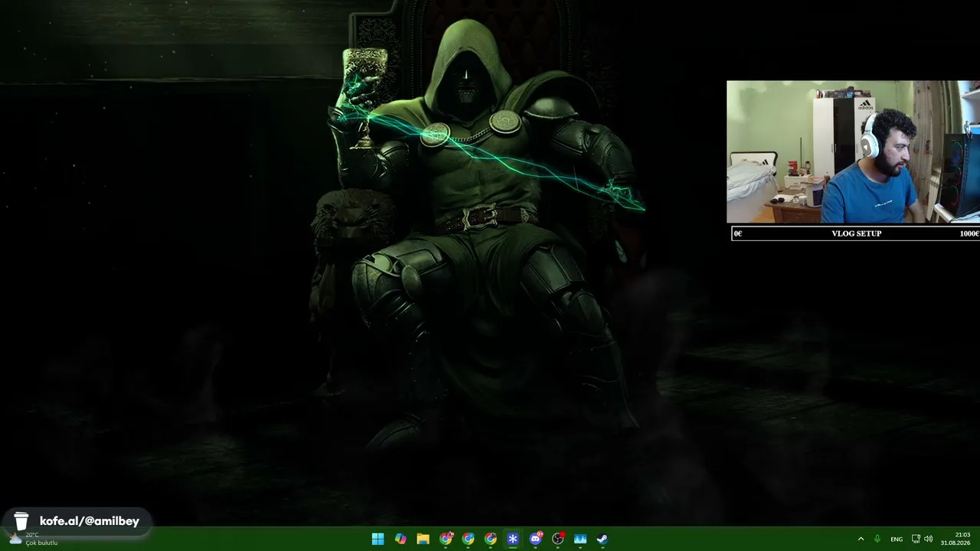Show hidden system tray icons
The width and height of the screenshot is (980, 551).
[x=861, y=539]
